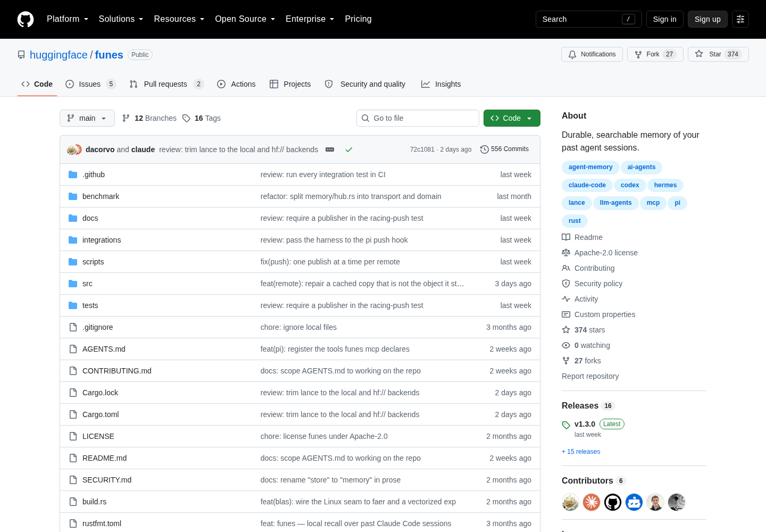Expand the green Code dropdown
This screenshot has width=766, height=532.
pos(512,118)
